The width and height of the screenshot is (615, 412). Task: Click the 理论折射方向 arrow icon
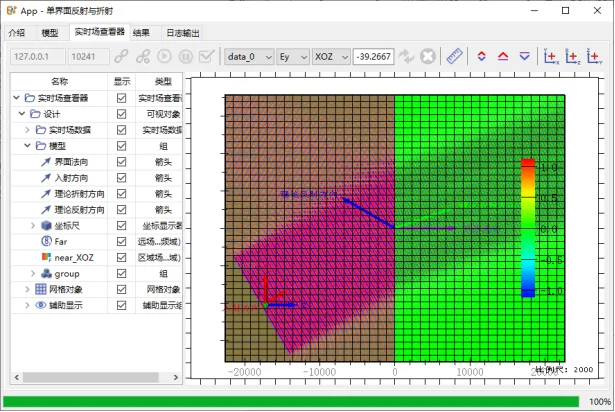pyautogui.click(x=46, y=194)
